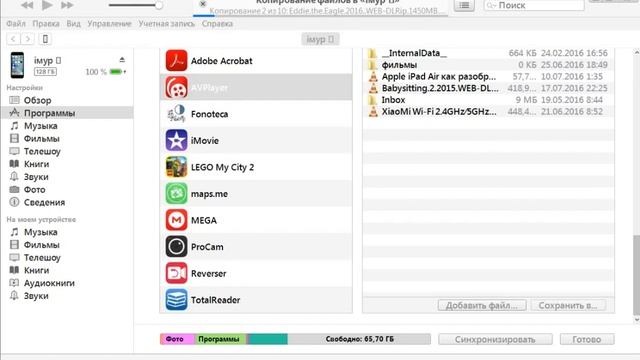Open the Вид menu

click(73, 24)
